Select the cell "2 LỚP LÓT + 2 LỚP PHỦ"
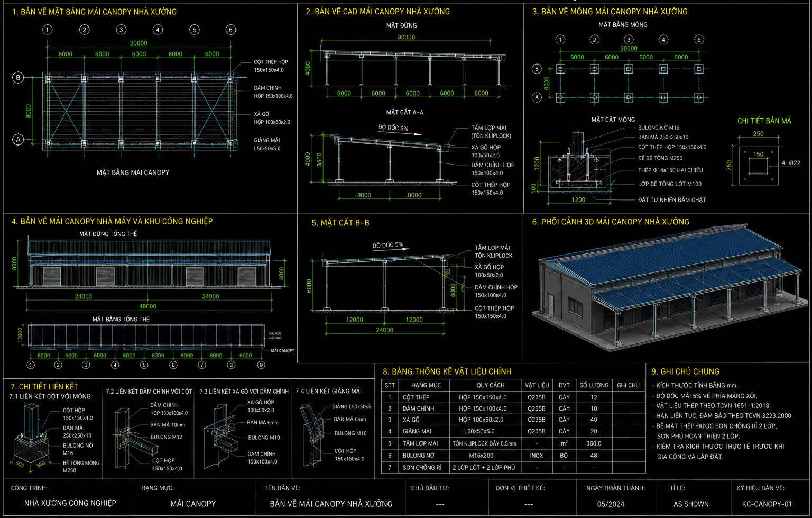 click(484, 468)
